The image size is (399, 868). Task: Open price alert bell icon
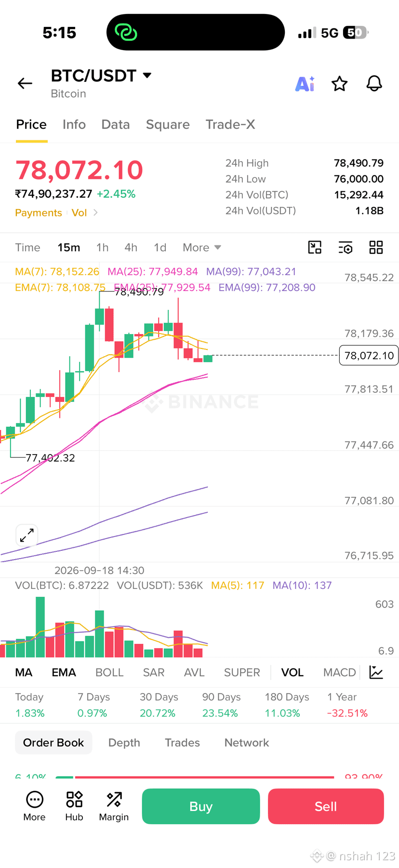tap(374, 84)
